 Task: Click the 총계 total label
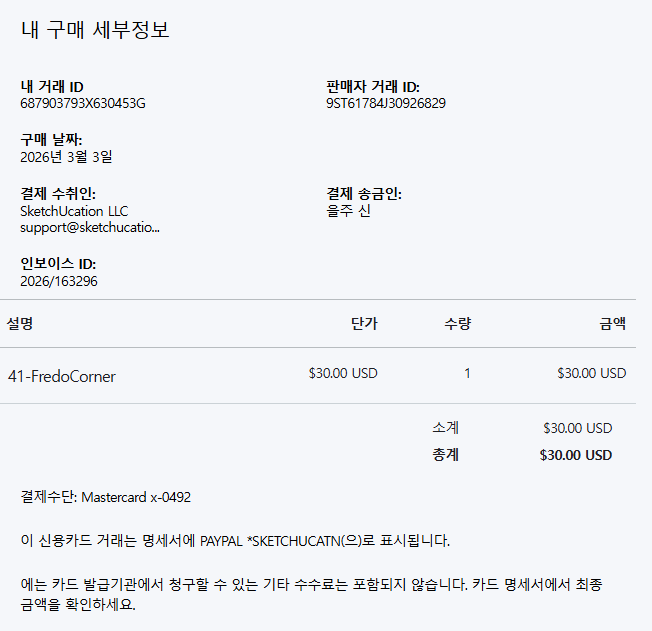click(x=445, y=455)
